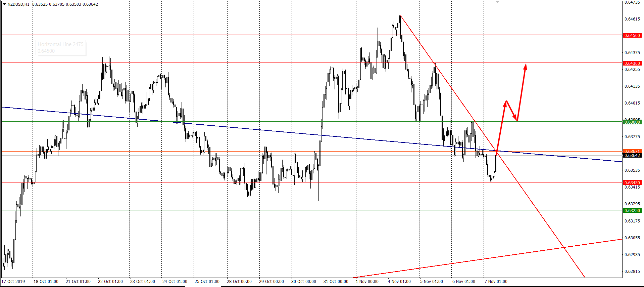
Task: Click the arrowhead touching the 0.64300 line
Action: [x=526, y=66]
